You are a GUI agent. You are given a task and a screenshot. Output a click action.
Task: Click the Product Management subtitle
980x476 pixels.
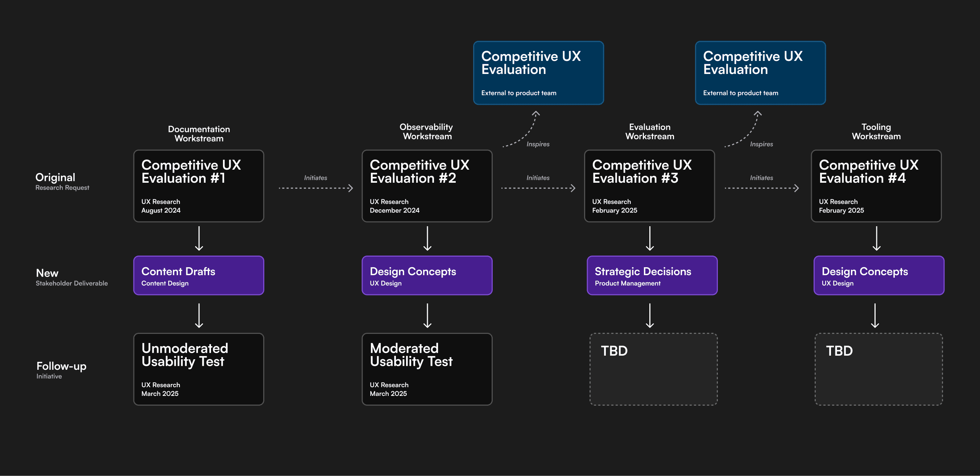click(x=627, y=283)
